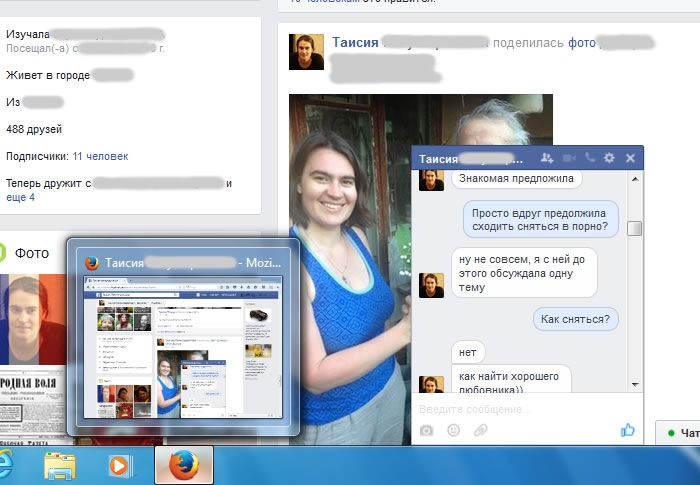Open chat options gear icon
Screen dimensions: 700x485
(x=609, y=158)
